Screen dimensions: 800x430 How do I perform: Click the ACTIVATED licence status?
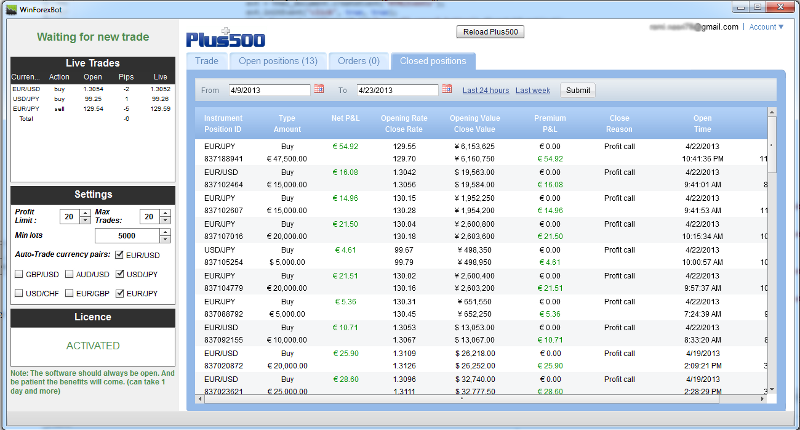[93, 345]
